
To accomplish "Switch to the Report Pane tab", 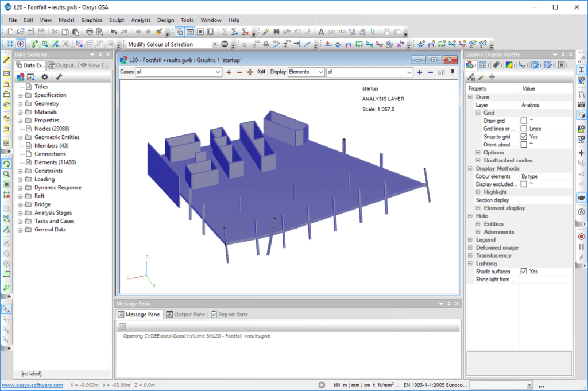I will (230, 315).
